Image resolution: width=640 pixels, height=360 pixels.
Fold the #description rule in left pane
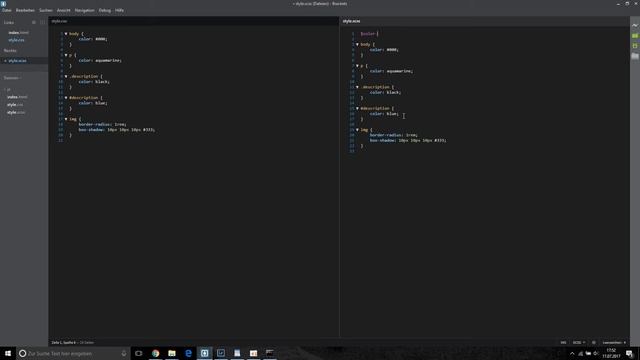66,98
